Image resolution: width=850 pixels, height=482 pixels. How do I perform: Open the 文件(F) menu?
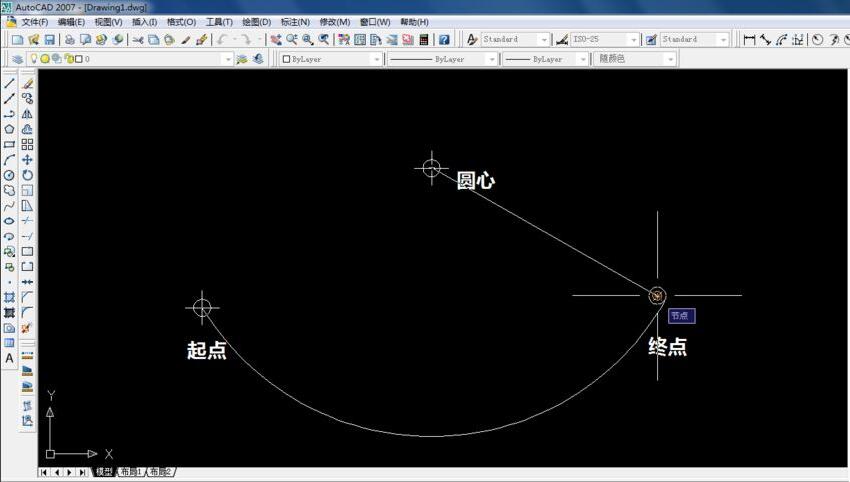(x=35, y=22)
